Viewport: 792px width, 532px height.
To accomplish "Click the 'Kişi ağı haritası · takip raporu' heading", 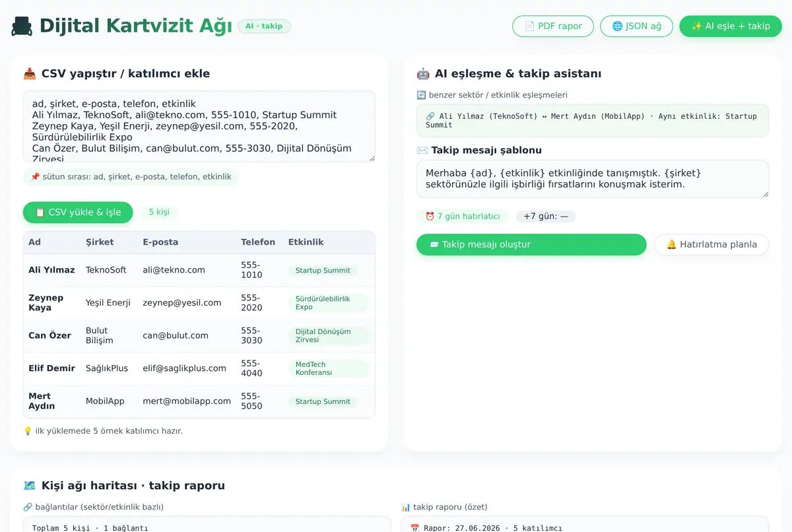I will click(x=124, y=486).
